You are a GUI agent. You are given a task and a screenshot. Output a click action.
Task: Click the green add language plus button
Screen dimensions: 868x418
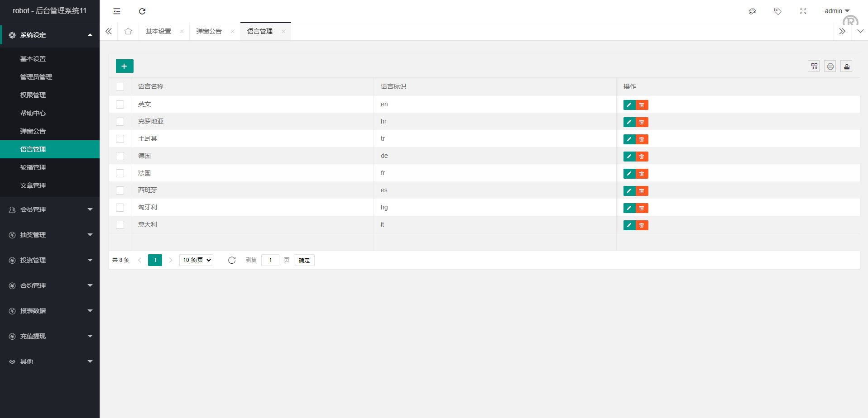point(125,66)
